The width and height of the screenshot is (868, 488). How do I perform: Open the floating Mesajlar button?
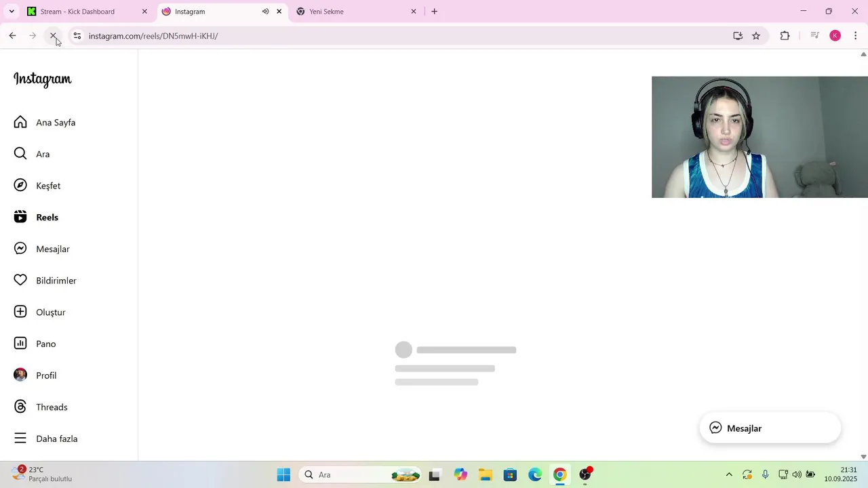(x=770, y=428)
